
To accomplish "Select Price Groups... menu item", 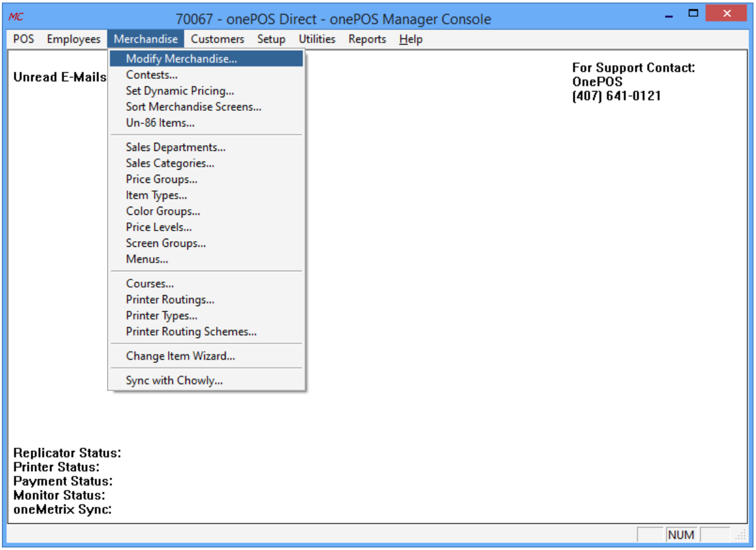I will click(x=206, y=179).
